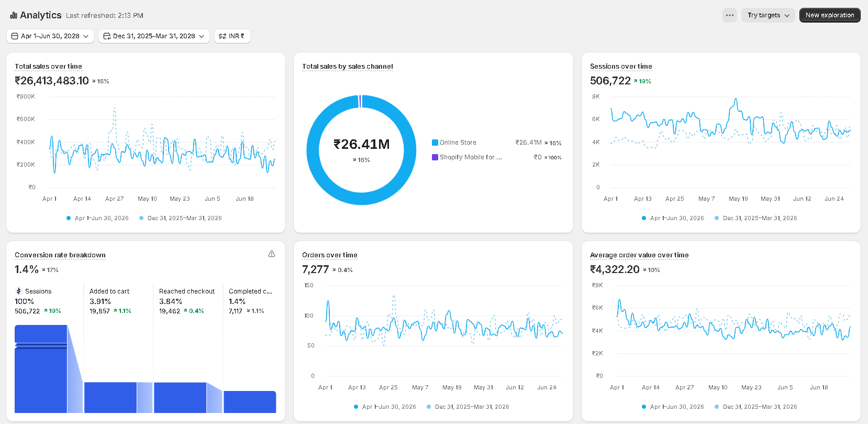Toggle Apr 1–Jun 30 legend in Average order value chart

tap(673, 407)
